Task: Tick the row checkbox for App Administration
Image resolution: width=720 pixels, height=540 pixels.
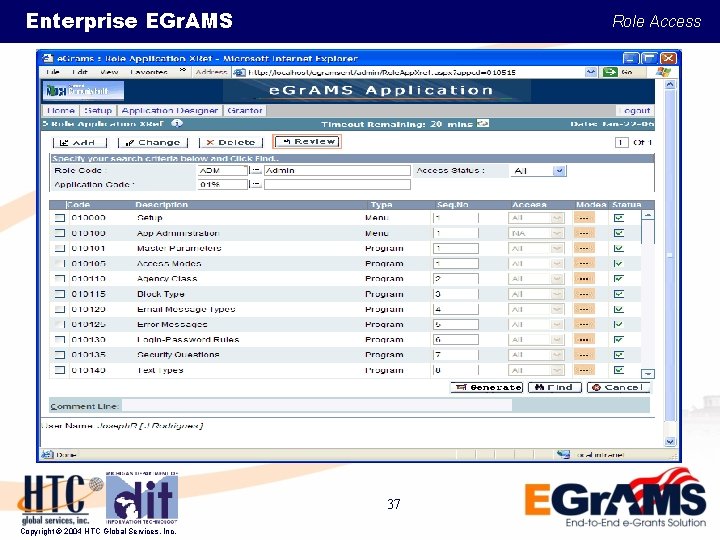Action: point(60,233)
